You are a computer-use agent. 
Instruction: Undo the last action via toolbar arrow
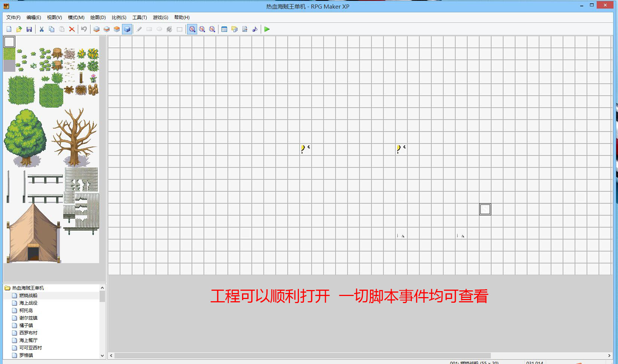pyautogui.click(x=84, y=29)
